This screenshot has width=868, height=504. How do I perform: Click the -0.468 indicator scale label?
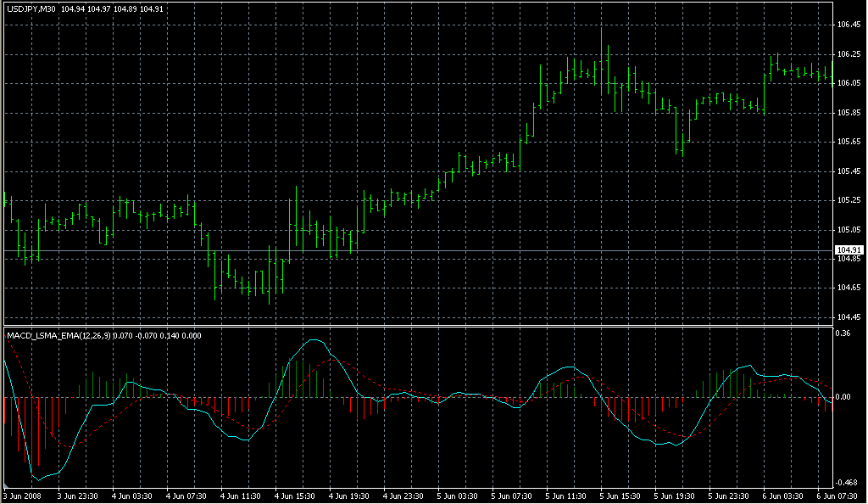[846, 481]
